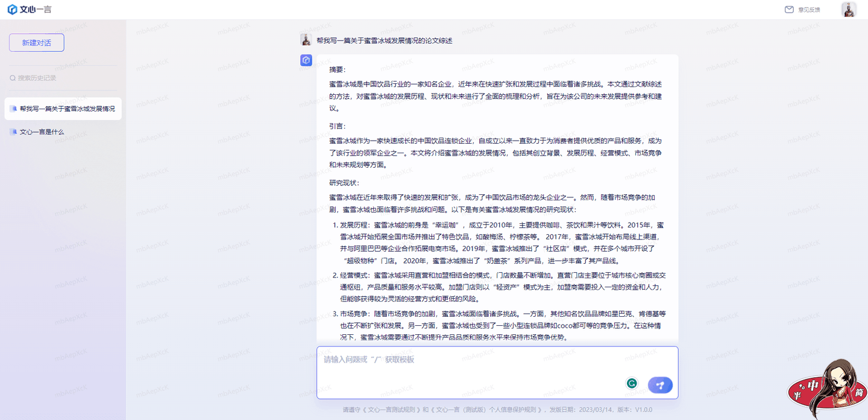Open the 帮我写一篇关于蜜雪冰城发展情况 conversation

63,109
